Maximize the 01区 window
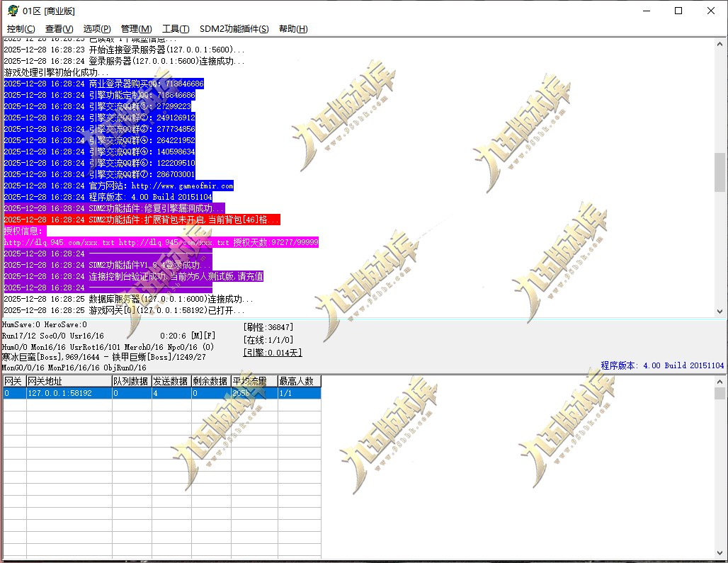Image resolution: width=728 pixels, height=563 pixels. click(x=678, y=11)
